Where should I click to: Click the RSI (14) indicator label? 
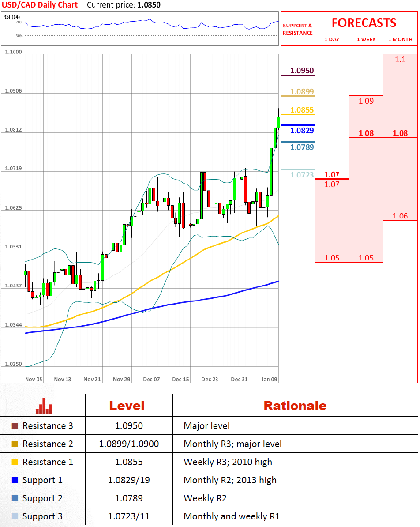click(11, 17)
